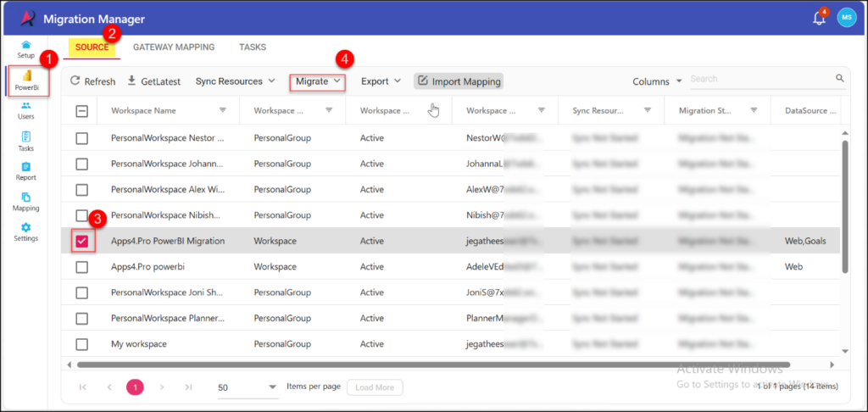Click the GetLatest button
This screenshot has width=868, height=412.
tap(154, 81)
